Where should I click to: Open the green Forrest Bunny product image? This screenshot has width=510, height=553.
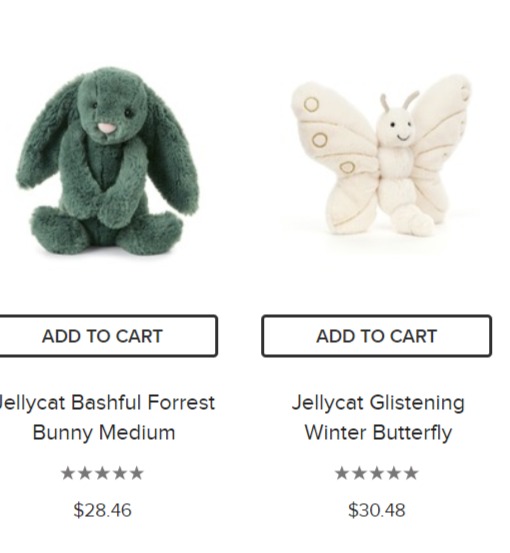[x=108, y=161]
